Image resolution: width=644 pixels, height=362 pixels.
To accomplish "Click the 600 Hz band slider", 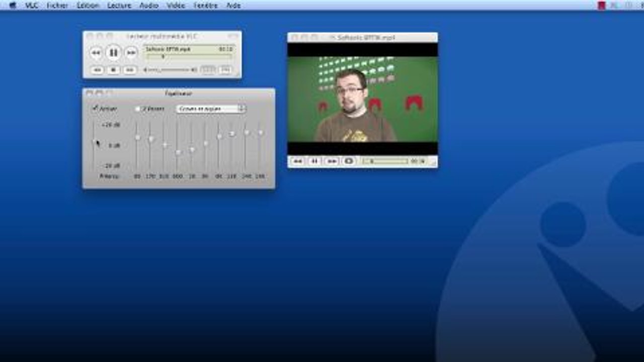I will [178, 146].
